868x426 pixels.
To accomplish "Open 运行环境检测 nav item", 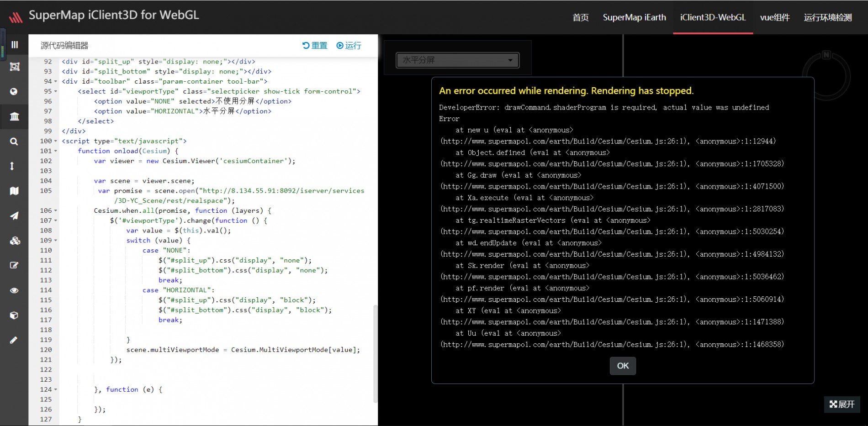I will [x=828, y=17].
